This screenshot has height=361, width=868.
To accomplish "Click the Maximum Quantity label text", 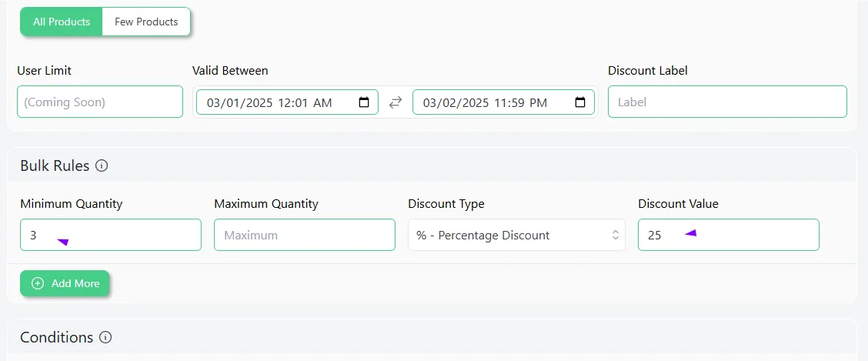I will [266, 204].
